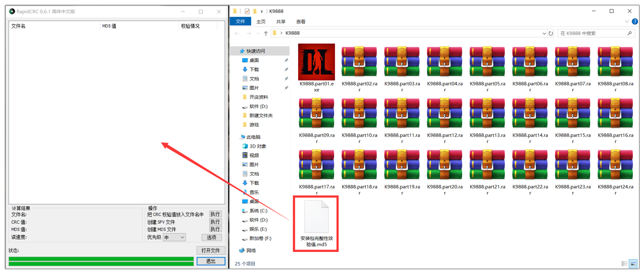Click the K9888.part02.rar archive icon
The height and width of the screenshot is (274, 644).
coord(359,62)
